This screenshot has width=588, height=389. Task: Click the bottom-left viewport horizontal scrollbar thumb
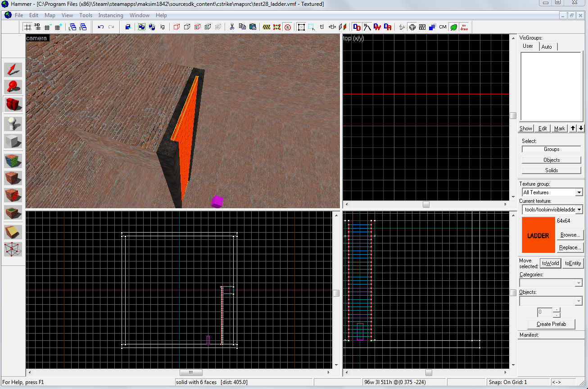point(191,373)
